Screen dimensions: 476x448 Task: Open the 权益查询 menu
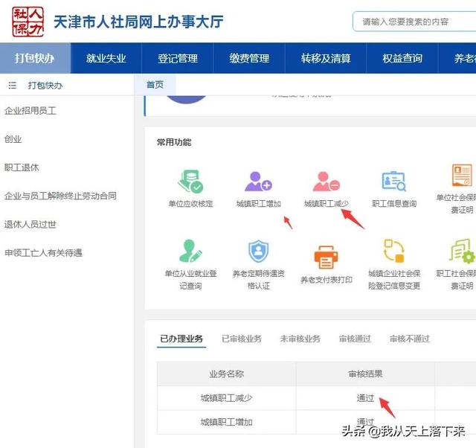pos(402,58)
